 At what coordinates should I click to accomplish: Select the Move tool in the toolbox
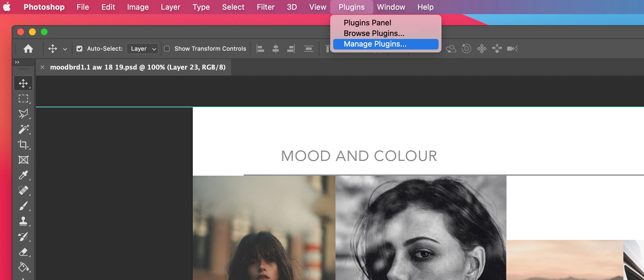(23, 83)
